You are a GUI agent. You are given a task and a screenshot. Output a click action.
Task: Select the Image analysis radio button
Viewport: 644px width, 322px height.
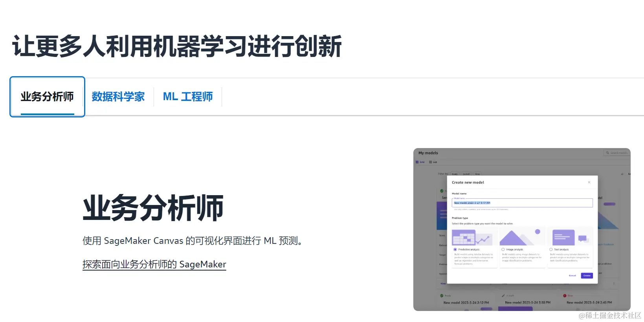pos(503,249)
